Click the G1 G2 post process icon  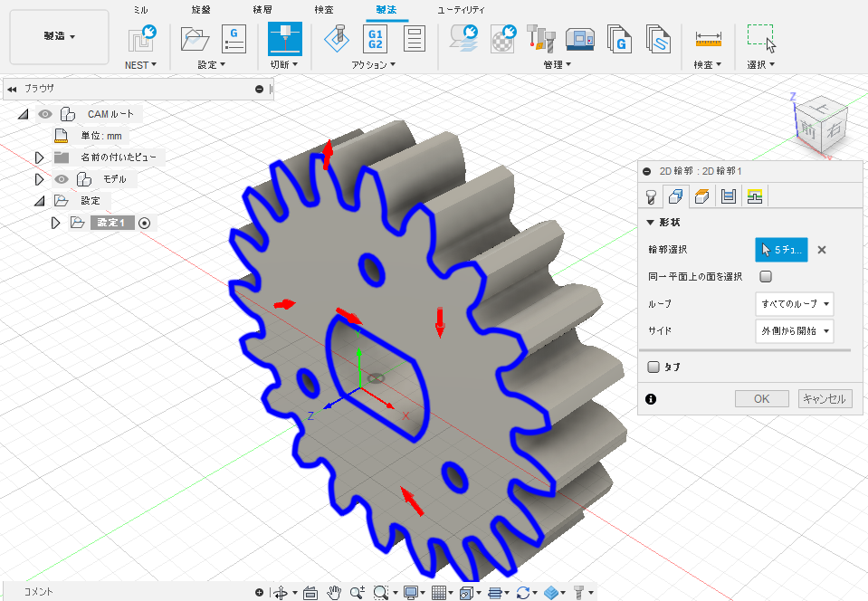point(376,39)
